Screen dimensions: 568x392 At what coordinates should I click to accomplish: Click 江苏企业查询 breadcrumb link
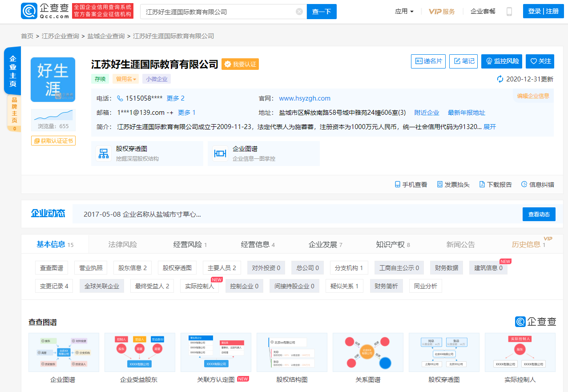[60, 36]
